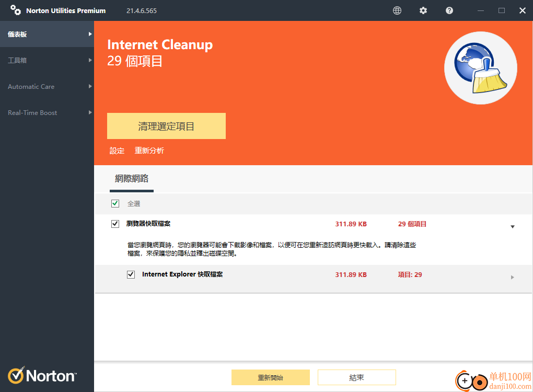Open the 設定 link
533x392 pixels.
117,151
